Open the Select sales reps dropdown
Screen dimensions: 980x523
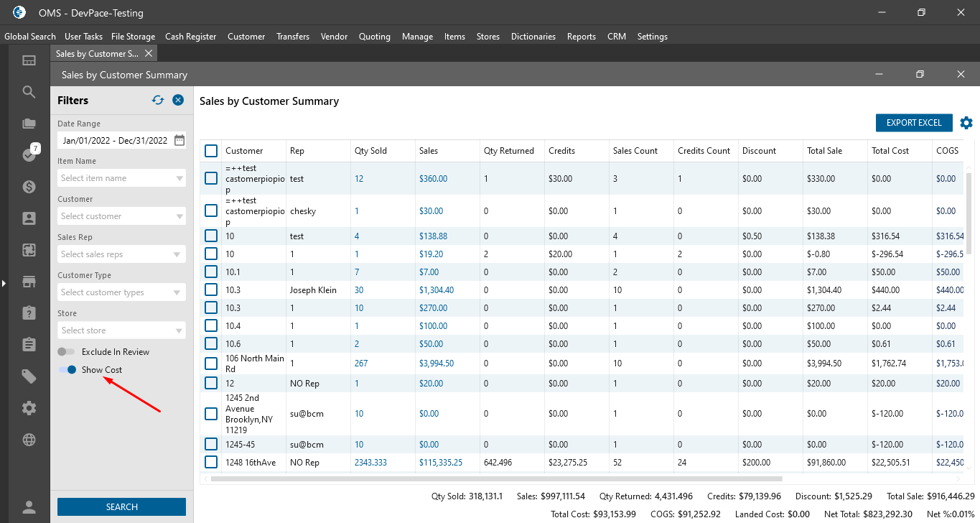[121, 254]
